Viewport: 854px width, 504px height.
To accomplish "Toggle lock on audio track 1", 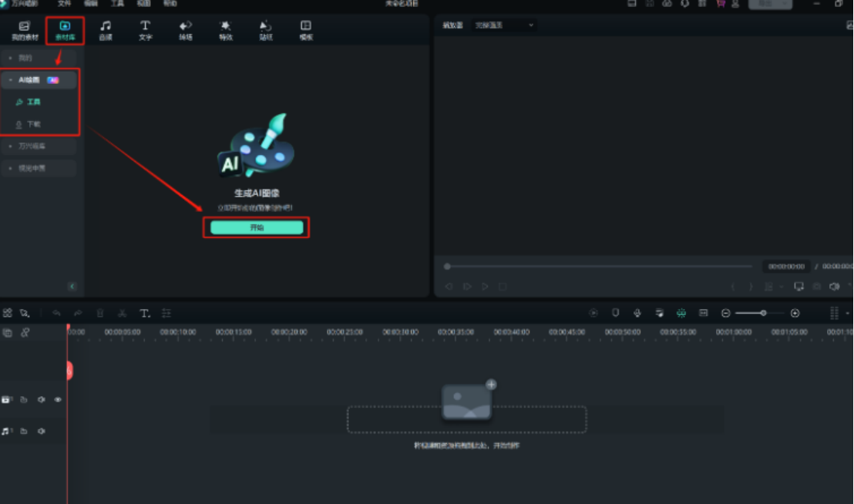I will pos(24,431).
